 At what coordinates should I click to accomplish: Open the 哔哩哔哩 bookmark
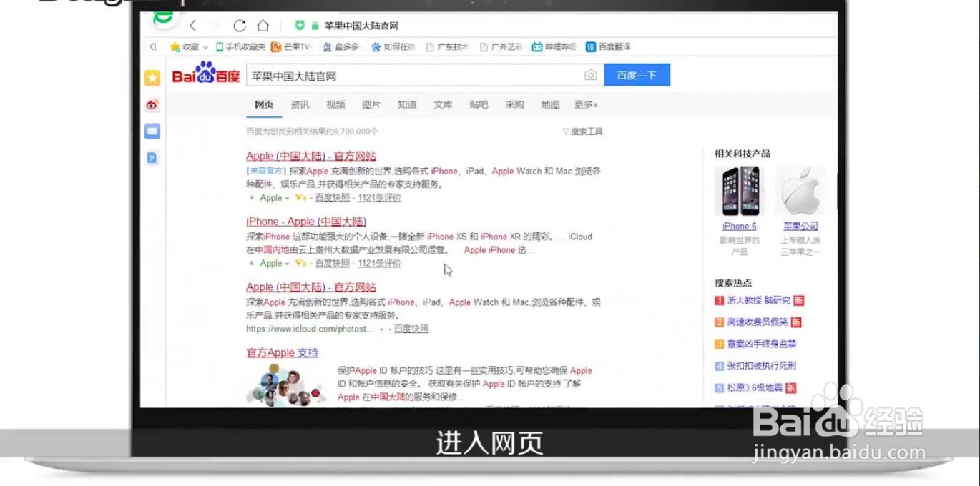tap(554, 47)
